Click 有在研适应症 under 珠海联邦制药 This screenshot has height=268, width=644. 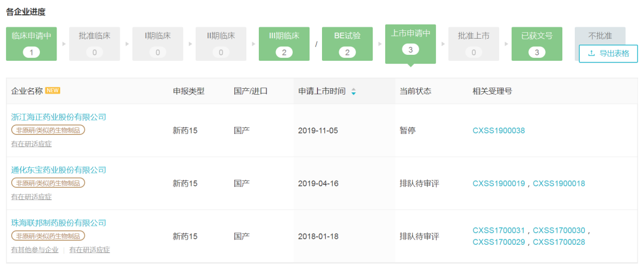click(89, 250)
